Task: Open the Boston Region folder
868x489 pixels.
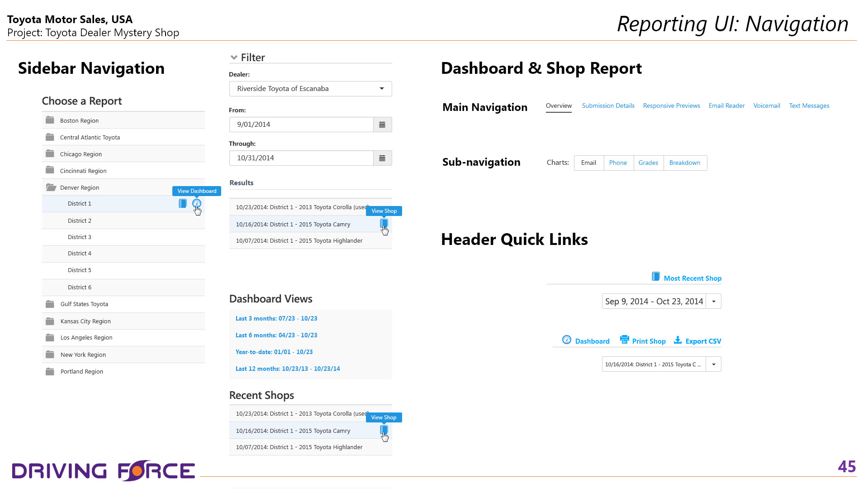Action: pyautogui.click(x=123, y=120)
